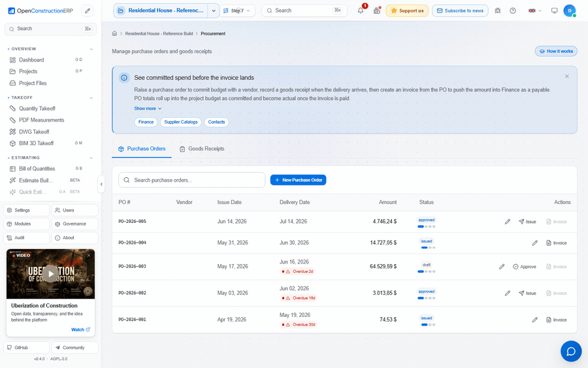Click the Finance chip in the banner

(146, 122)
